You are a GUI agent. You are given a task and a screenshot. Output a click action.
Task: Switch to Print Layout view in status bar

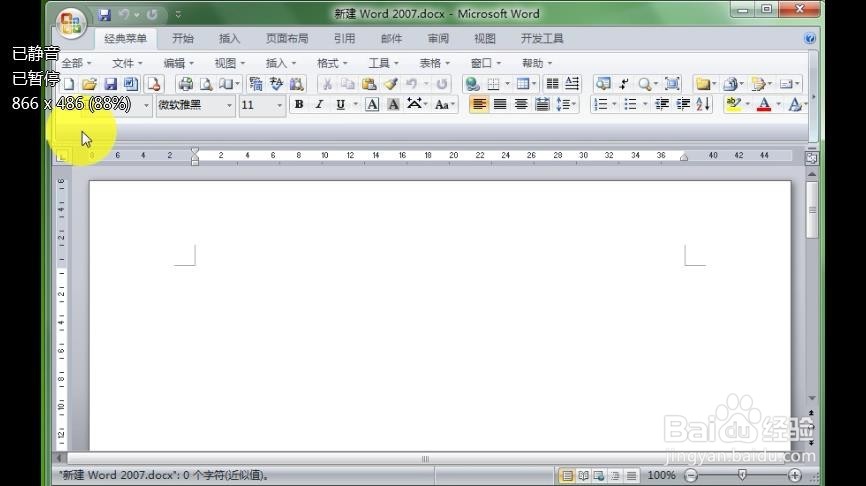tap(567, 476)
